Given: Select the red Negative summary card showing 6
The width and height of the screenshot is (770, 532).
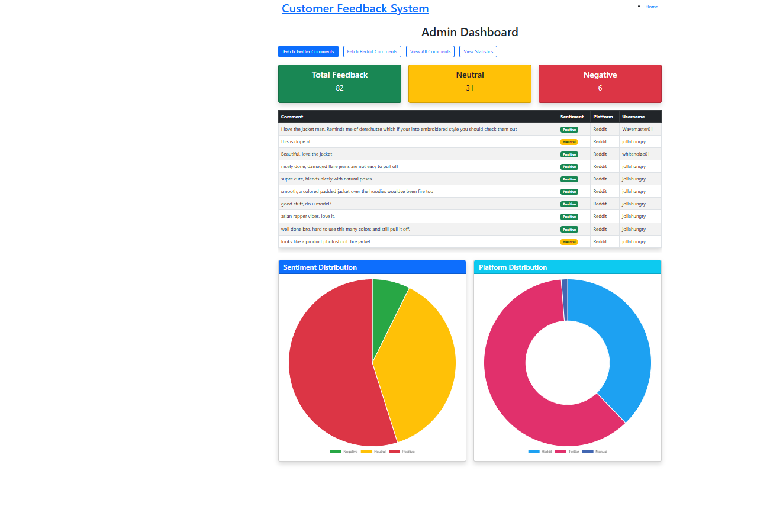Looking at the screenshot, I should (600, 83).
